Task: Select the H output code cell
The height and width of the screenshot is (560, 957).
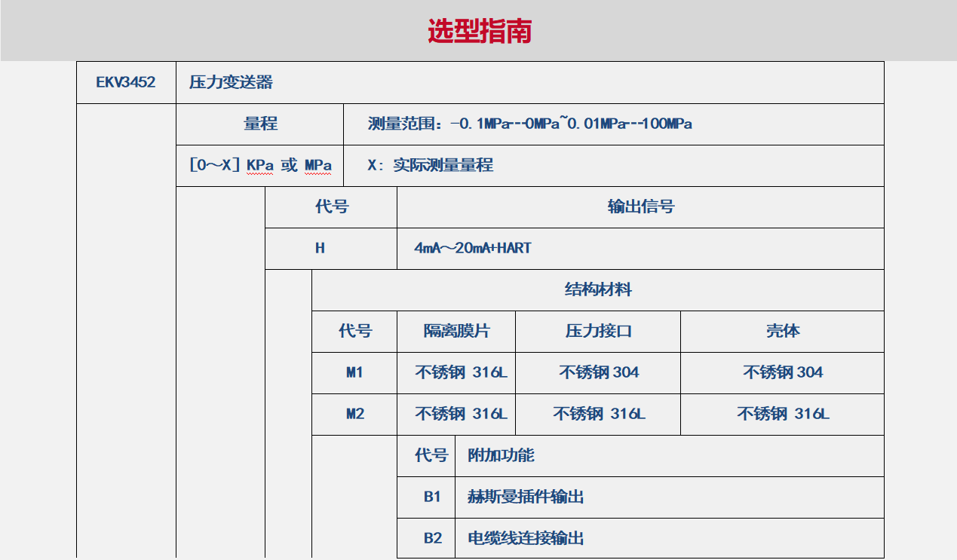Action: [320, 249]
